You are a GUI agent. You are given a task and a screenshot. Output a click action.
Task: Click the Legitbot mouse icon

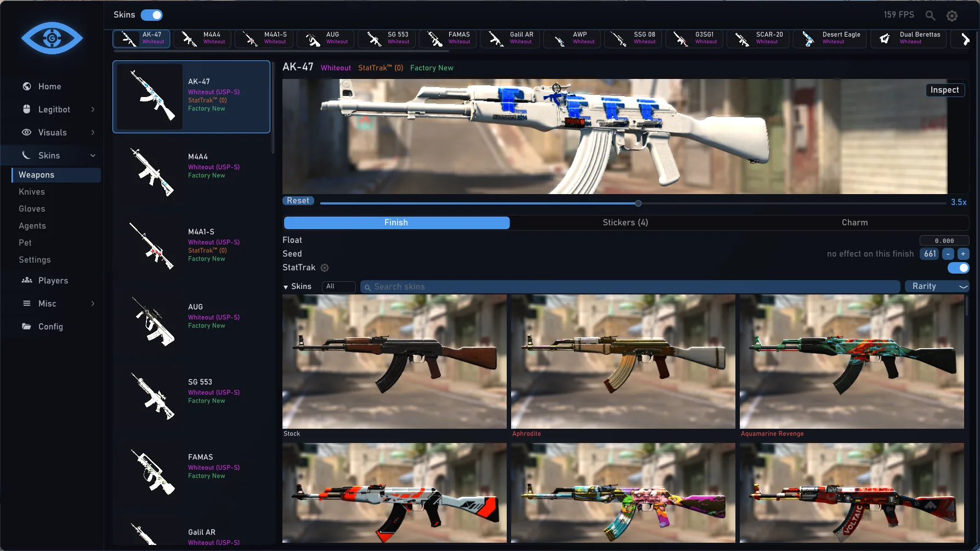(x=26, y=109)
